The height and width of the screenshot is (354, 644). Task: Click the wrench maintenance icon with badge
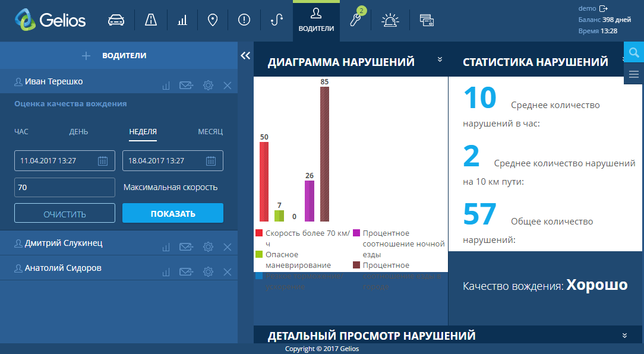pos(356,20)
